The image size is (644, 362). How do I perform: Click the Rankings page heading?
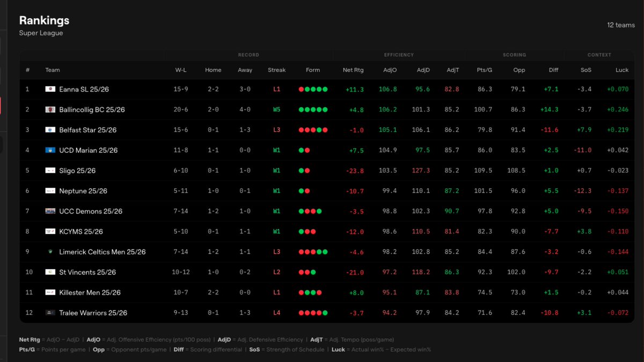(x=44, y=20)
